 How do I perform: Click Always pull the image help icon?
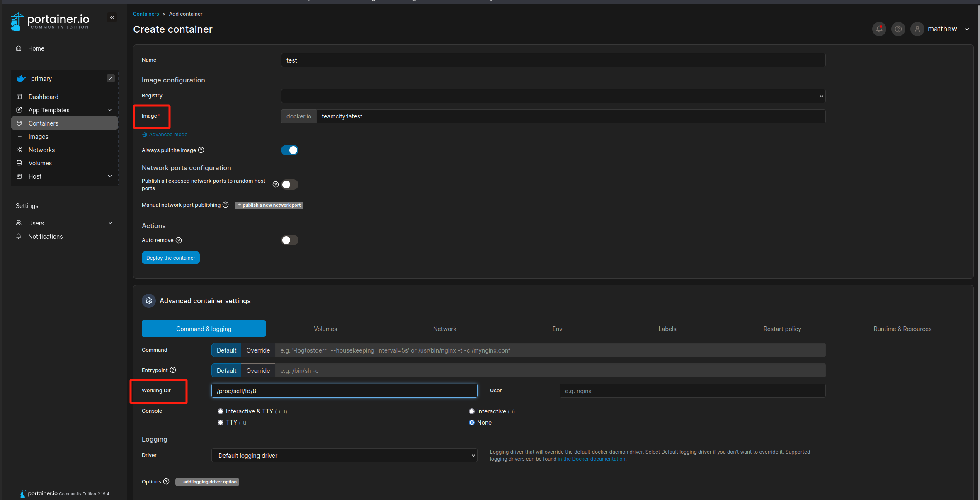click(201, 150)
